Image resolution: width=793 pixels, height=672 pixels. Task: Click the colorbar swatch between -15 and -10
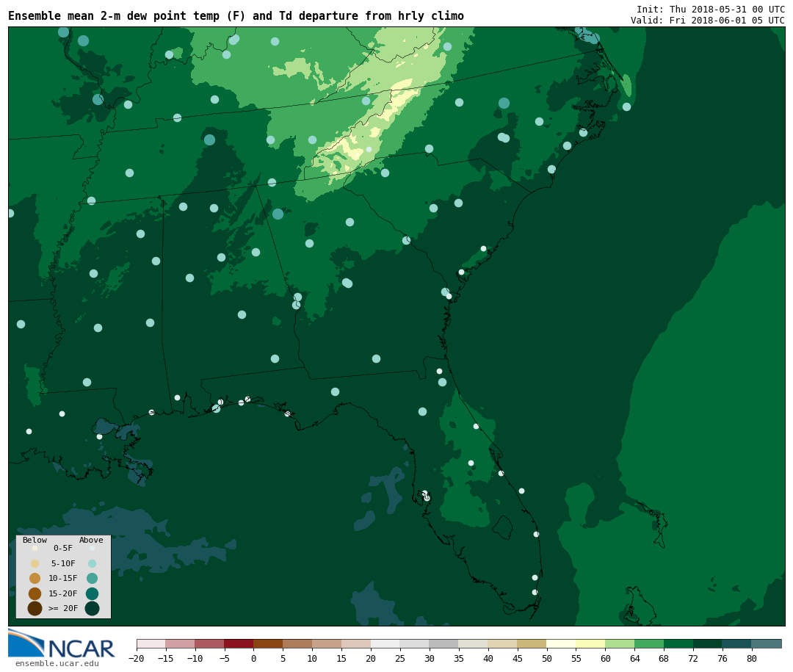click(180, 643)
